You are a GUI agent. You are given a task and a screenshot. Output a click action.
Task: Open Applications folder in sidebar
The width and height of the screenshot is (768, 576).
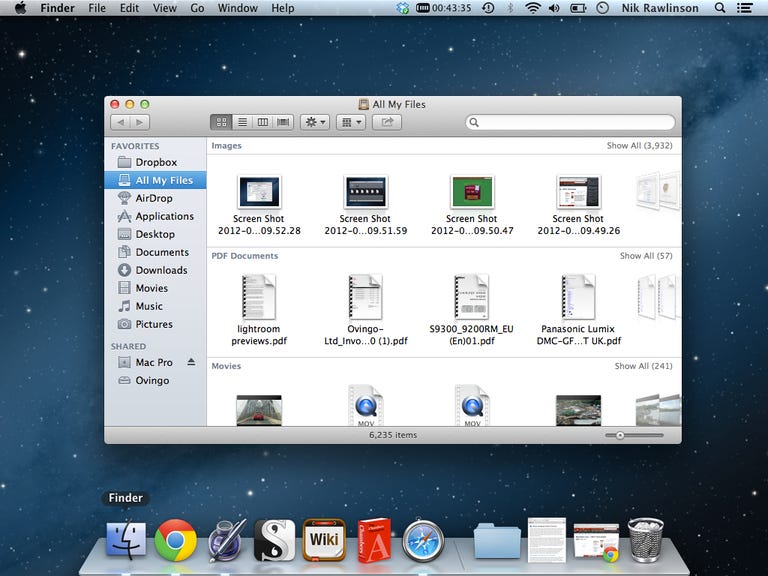[164, 216]
